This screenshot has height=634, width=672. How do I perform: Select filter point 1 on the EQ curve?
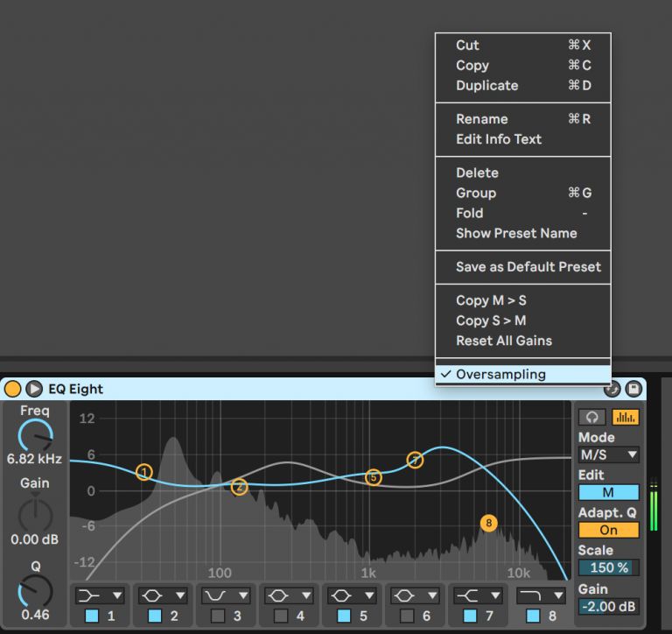pos(144,472)
